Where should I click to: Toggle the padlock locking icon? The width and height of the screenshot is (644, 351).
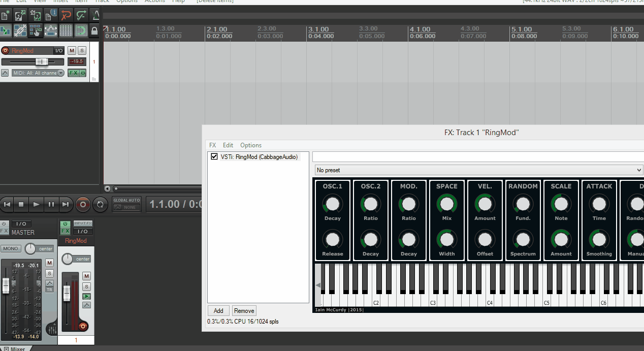point(94,30)
